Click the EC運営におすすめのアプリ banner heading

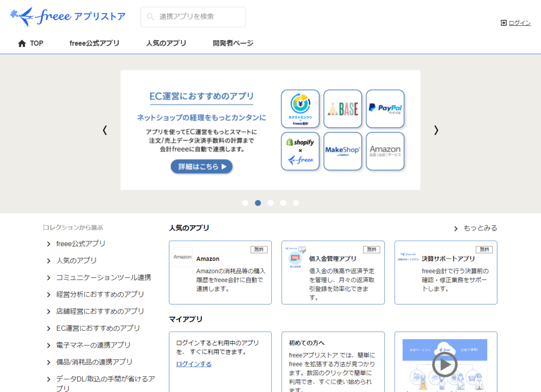[x=202, y=96]
